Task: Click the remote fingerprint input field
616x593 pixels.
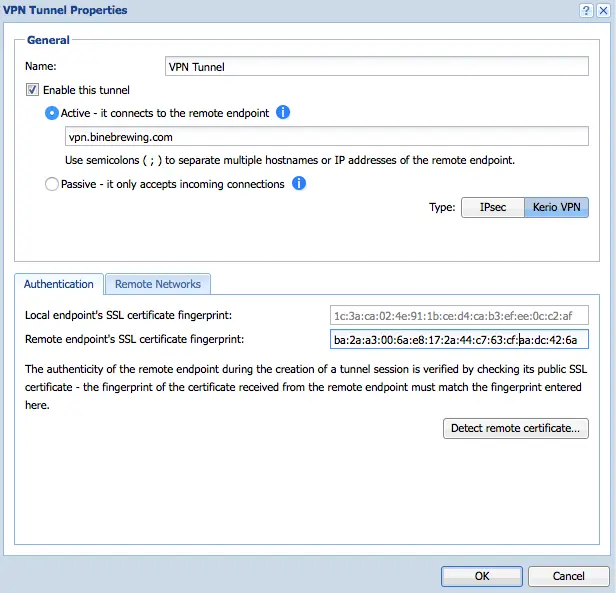Action: pyautogui.click(x=459, y=340)
